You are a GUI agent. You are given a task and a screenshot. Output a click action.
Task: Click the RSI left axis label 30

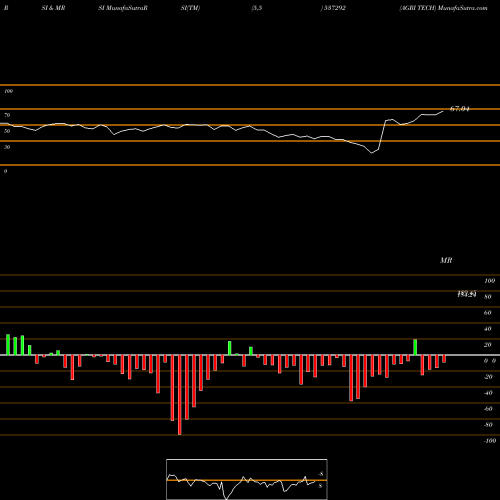click(x=7, y=147)
